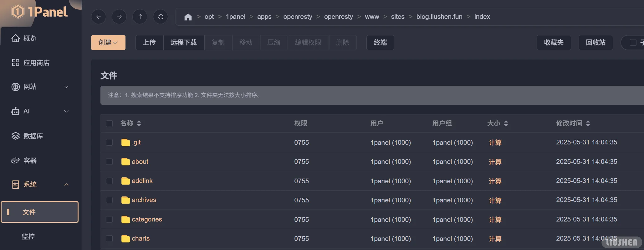Open the 创建 dropdown menu

pyautogui.click(x=108, y=43)
